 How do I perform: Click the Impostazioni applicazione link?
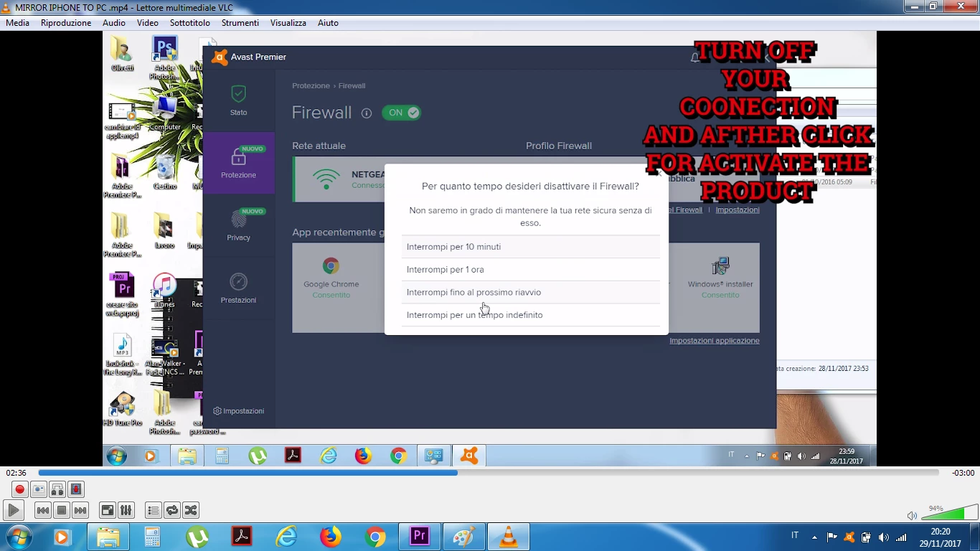(x=715, y=341)
